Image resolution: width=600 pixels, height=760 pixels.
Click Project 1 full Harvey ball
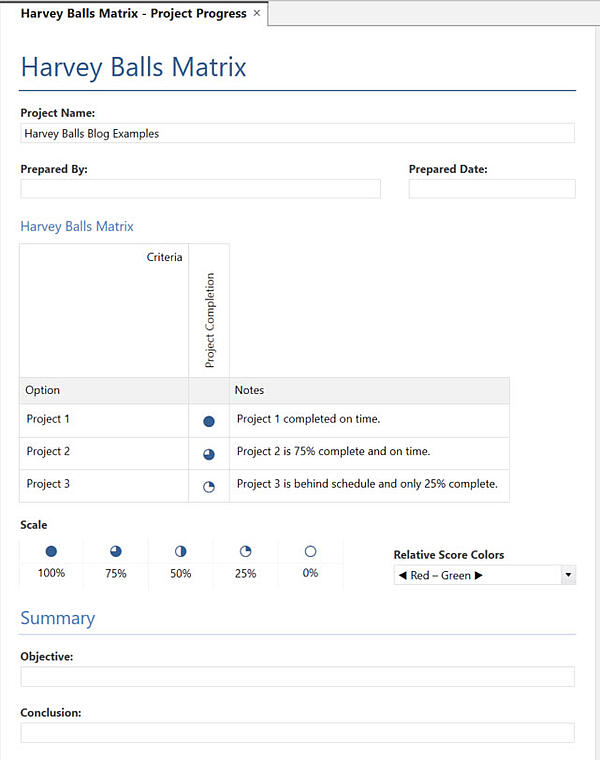click(209, 422)
